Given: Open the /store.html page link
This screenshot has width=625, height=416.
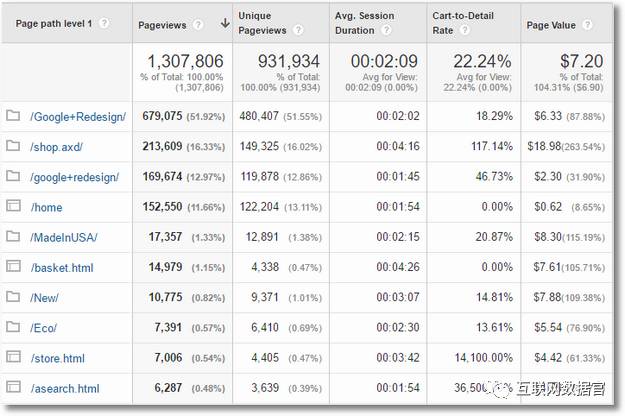Looking at the screenshot, I should (x=58, y=358).
